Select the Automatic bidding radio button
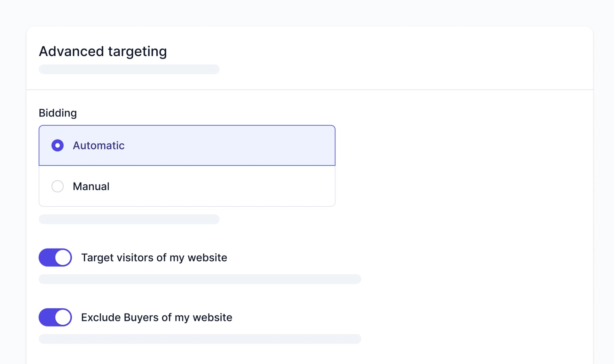Viewport: 614px width, 364px height. click(58, 146)
